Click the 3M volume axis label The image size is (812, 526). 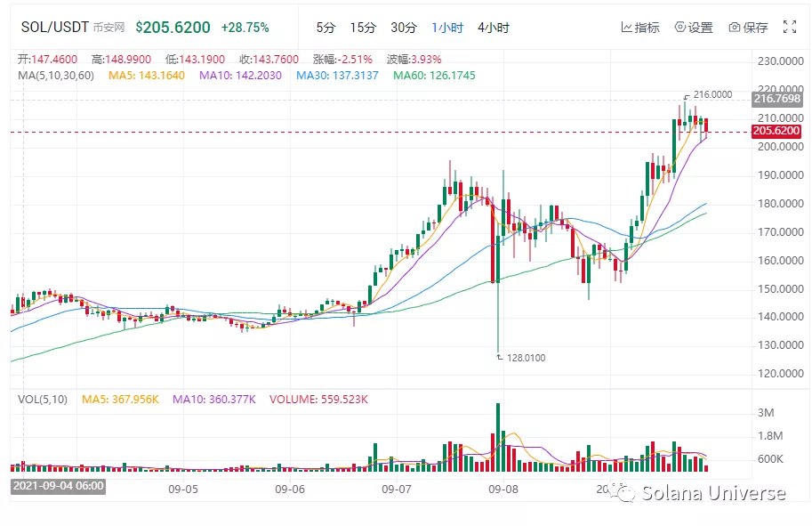point(766,413)
